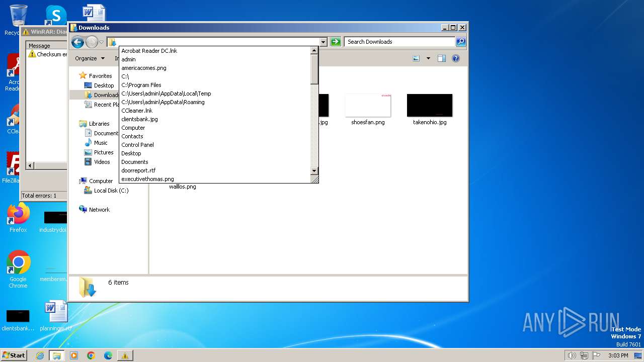The width and height of the screenshot is (644, 362).
Task: Select 'Acrobat Reader DC.lnk' suggestion
Action: tap(215, 51)
